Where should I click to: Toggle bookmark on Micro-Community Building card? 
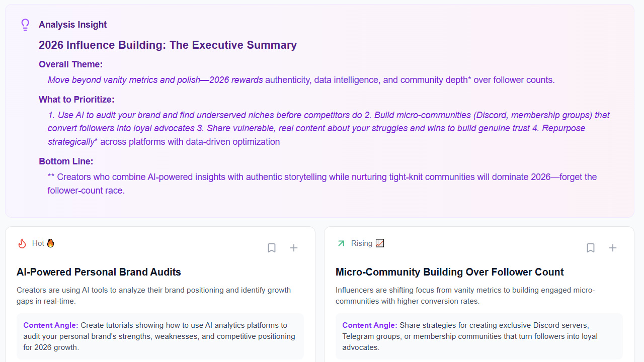(591, 248)
